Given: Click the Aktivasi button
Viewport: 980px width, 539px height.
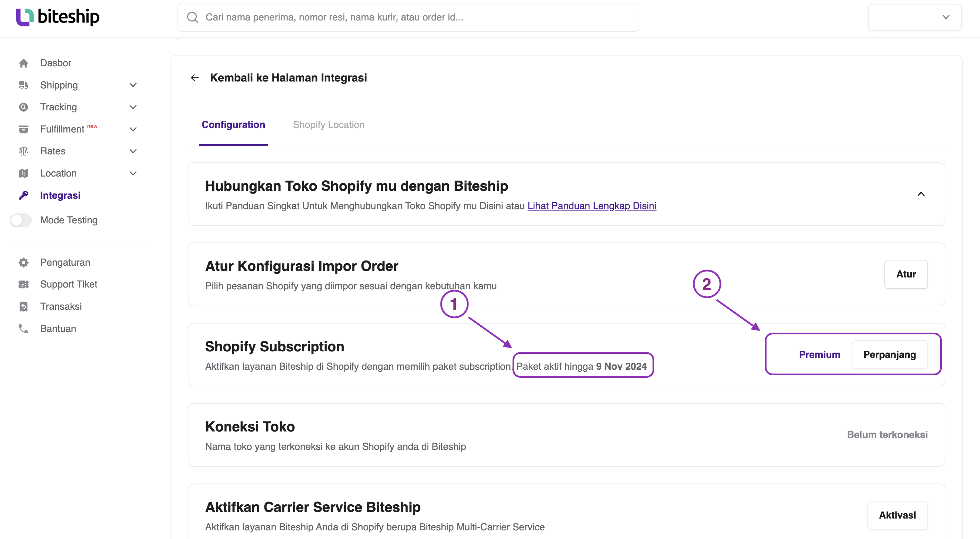Looking at the screenshot, I should [x=898, y=515].
